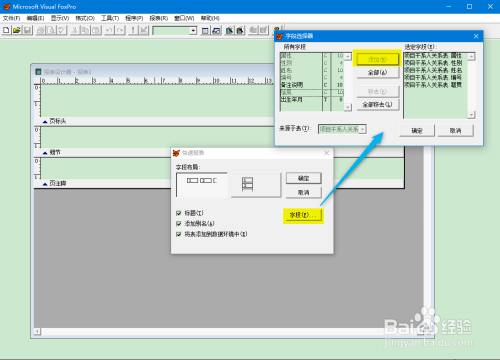Viewport: 500px width, 360px height.
Task: Confirm the field picker with 确定
Action: click(x=417, y=131)
